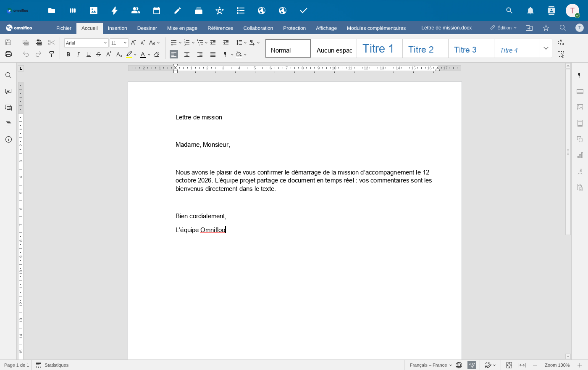Switch to the Mise en page tab

pos(182,28)
